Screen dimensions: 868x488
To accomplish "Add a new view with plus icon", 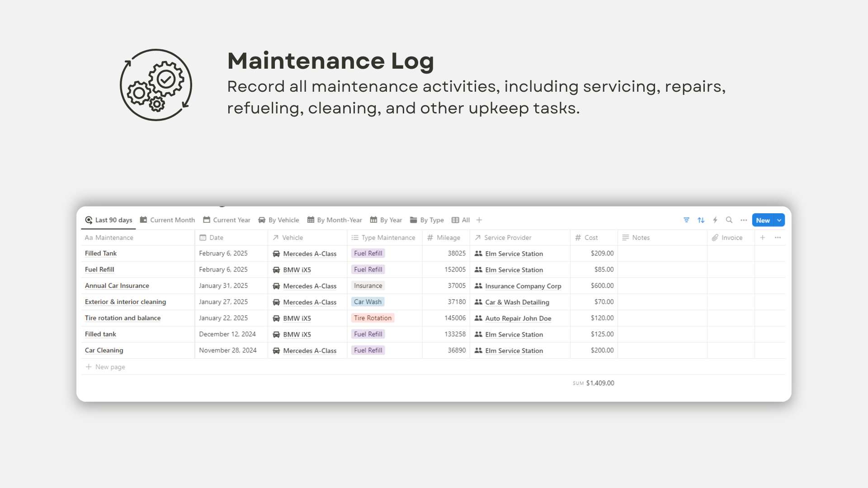I will (479, 220).
